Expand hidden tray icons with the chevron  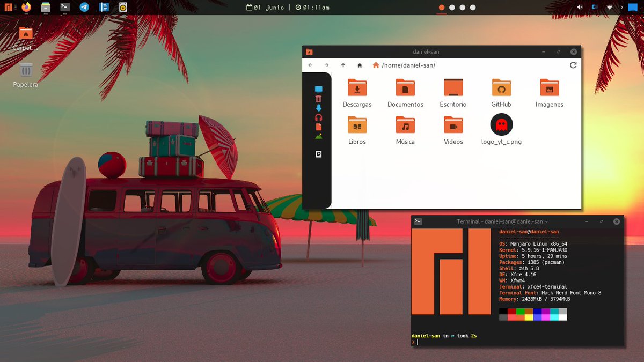621,7
